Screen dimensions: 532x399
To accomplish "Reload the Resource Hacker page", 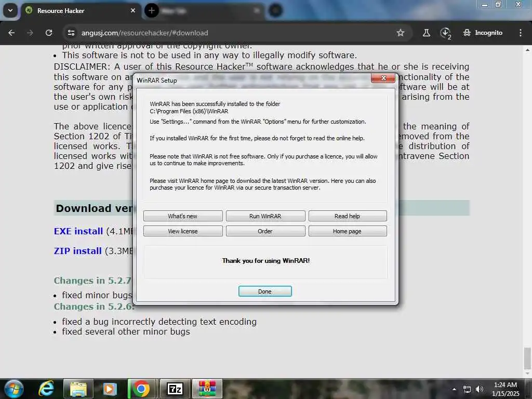I will [49, 33].
